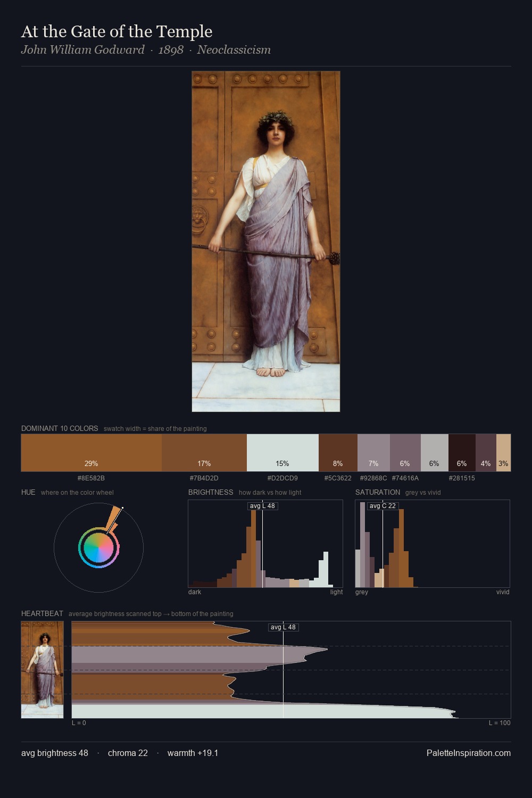Screen dimensions: 532x798
Task: Open PaletteInspiration.com link
Action: (x=469, y=753)
